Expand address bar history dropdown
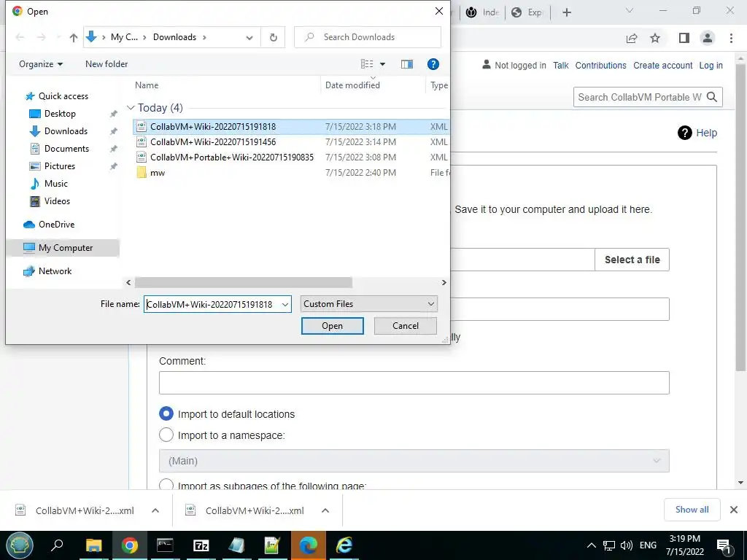The image size is (747, 560). [249, 37]
